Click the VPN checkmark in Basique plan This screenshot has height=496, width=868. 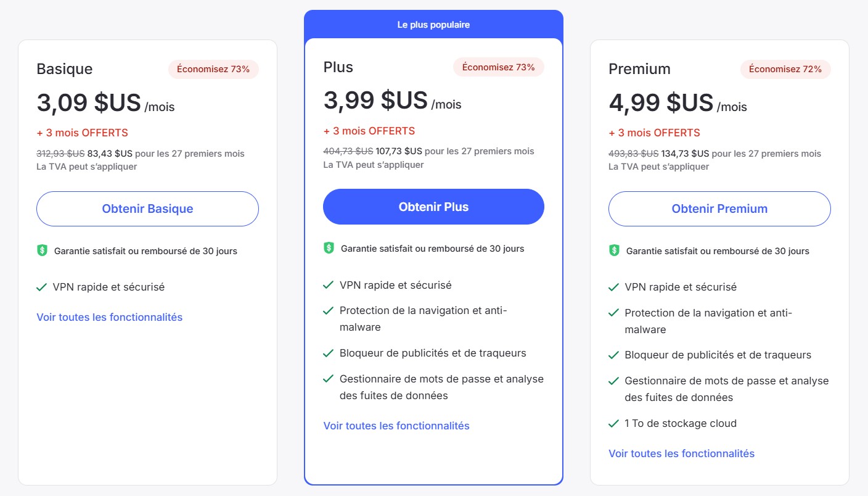point(42,287)
